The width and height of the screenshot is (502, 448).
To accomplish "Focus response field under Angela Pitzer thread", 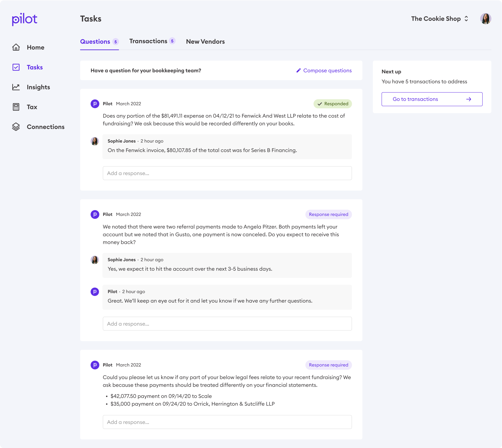I will 227,324.
